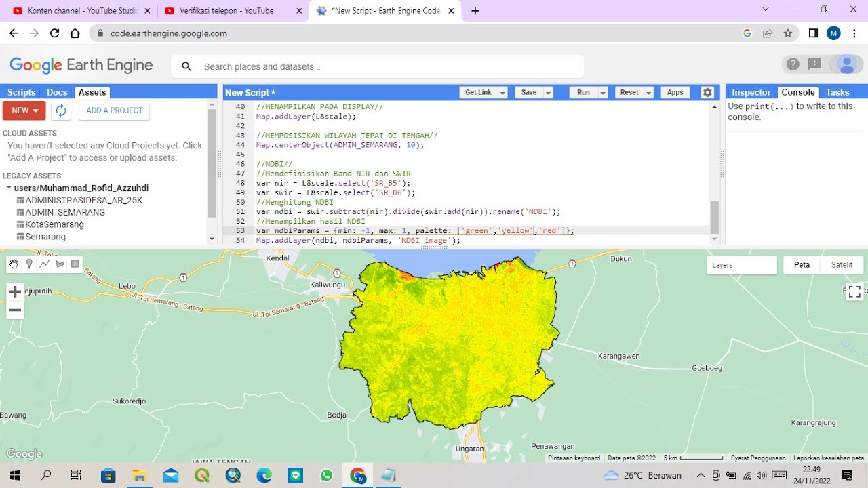868x488 pixels.
Task: Save the script
Action: coord(529,93)
